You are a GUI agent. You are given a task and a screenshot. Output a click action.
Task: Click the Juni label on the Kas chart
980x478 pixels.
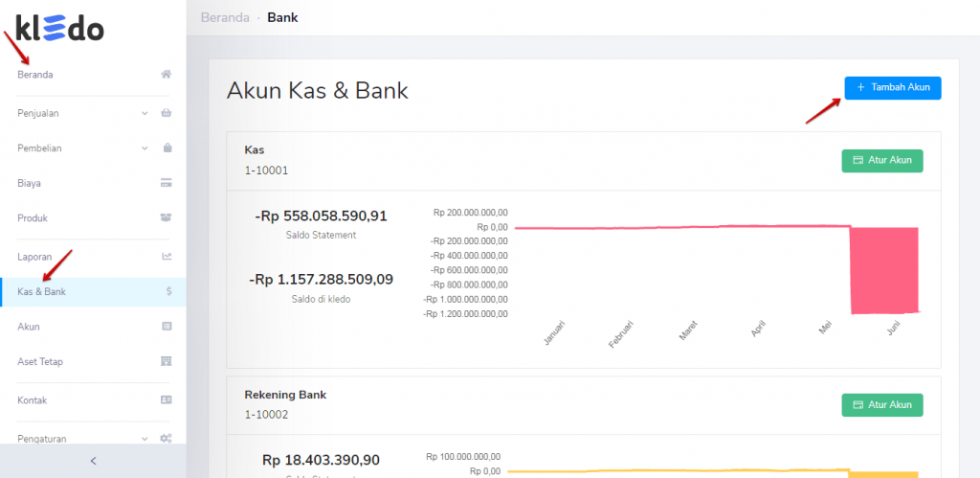tap(893, 328)
